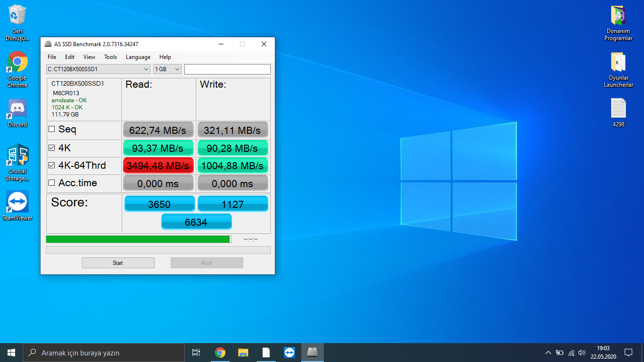The image size is (644, 362).
Task: Click the Windows Start button
Action: [11, 353]
